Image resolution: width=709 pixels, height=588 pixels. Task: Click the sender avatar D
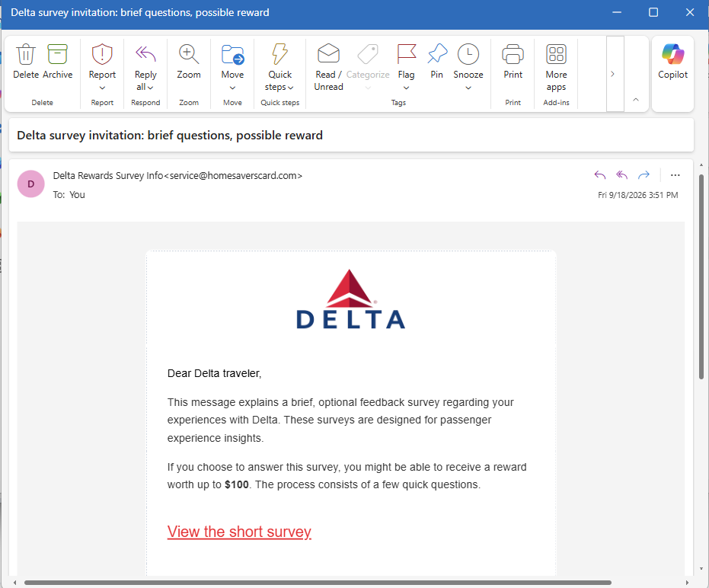click(x=30, y=184)
